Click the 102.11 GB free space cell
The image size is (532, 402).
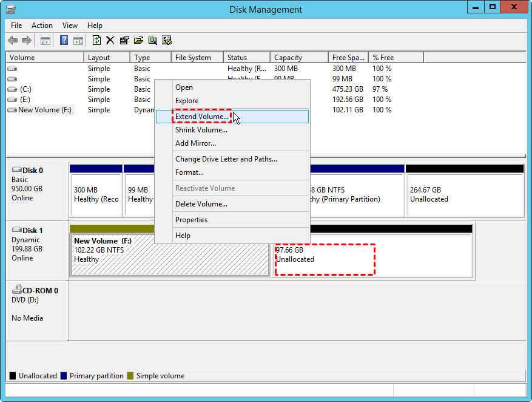tap(348, 110)
